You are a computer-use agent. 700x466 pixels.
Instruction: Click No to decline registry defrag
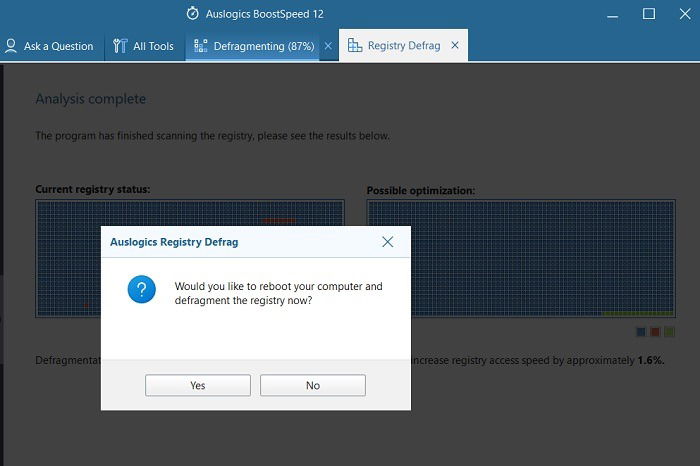(313, 385)
